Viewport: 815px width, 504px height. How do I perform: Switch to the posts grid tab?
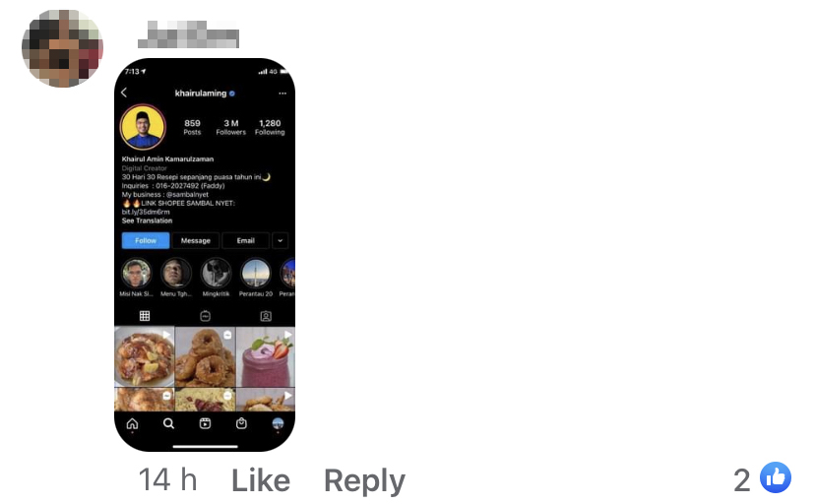point(145,315)
